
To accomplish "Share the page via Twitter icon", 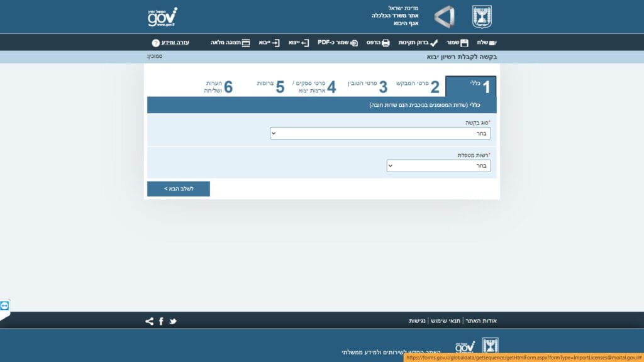I will coord(173,321).
